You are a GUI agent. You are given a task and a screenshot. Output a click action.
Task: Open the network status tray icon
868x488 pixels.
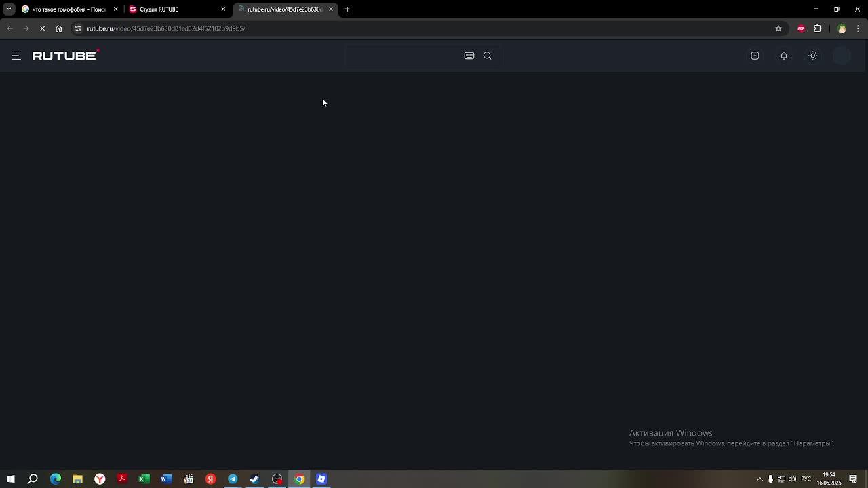tap(781, 479)
